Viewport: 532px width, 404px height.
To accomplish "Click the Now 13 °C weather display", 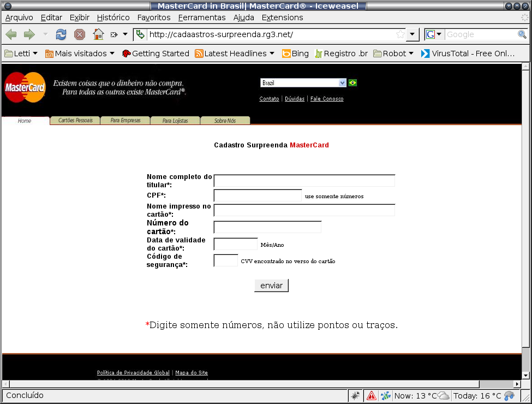I will coord(422,395).
